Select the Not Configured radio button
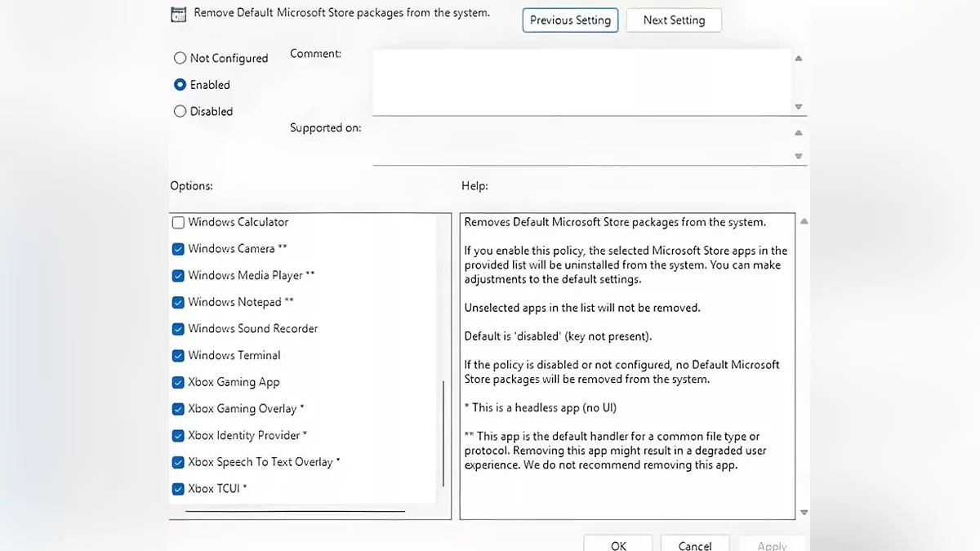This screenshot has width=980, height=551. pyautogui.click(x=180, y=58)
